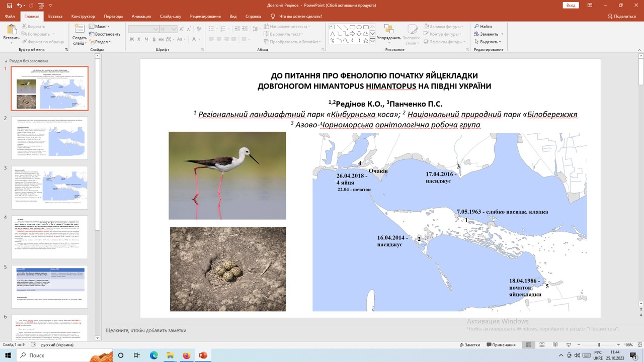Click the Increase font size icon

pyautogui.click(x=181, y=29)
